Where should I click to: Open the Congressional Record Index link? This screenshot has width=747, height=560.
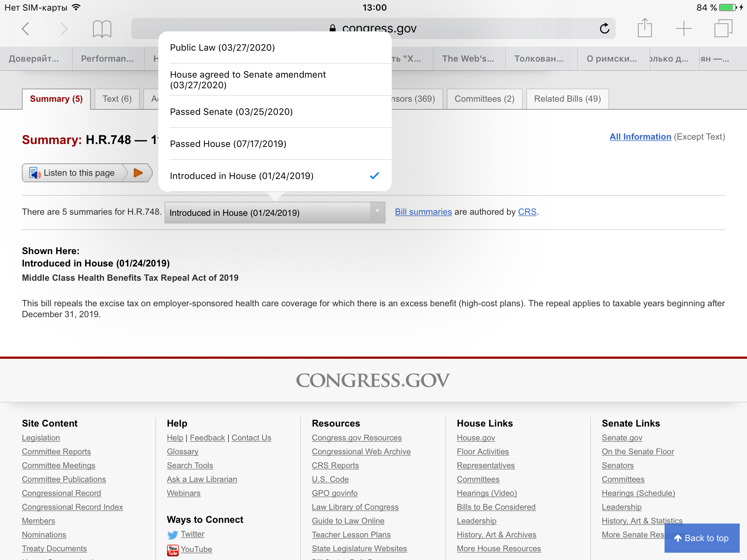pos(72,507)
